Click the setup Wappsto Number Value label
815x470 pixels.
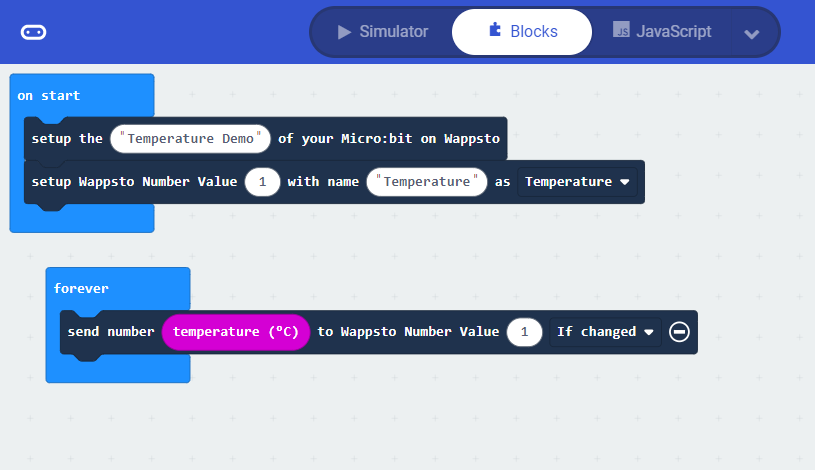pyautogui.click(x=134, y=182)
